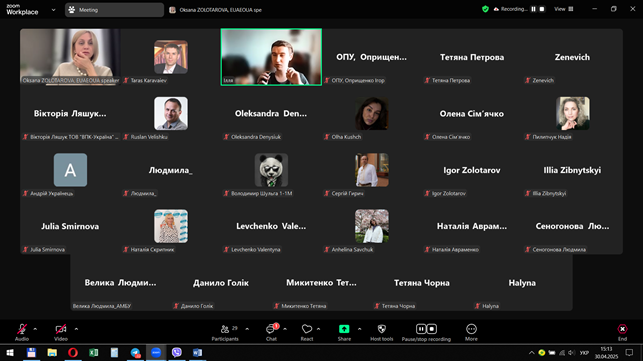Open the Participants panel
The width and height of the screenshot is (643, 361).
click(225, 332)
